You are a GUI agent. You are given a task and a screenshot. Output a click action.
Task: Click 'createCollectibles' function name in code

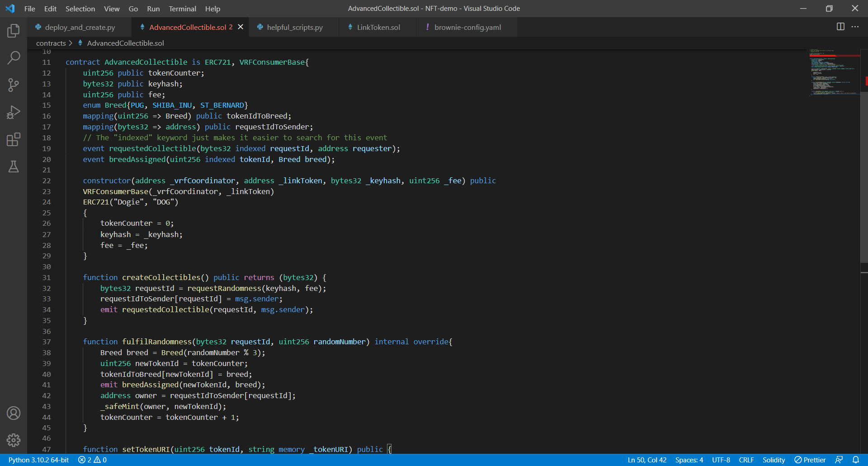(161, 277)
